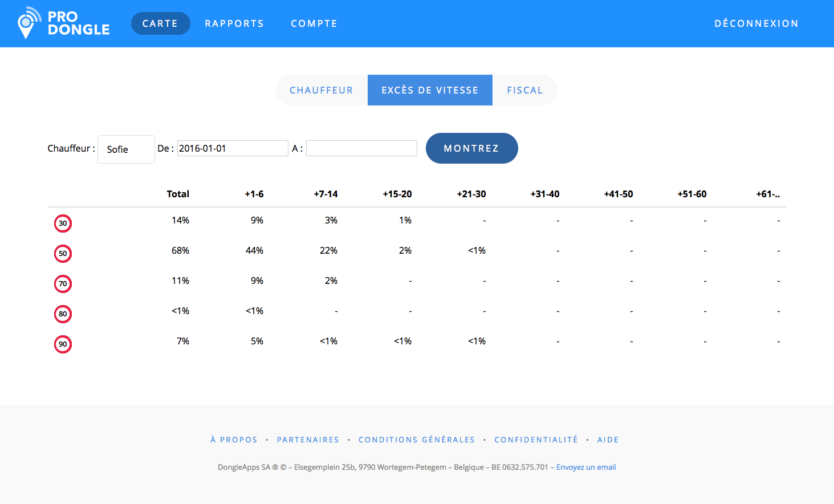This screenshot has height=504, width=834.
Task: Click the start date field 2016-01-01
Action: [x=233, y=148]
